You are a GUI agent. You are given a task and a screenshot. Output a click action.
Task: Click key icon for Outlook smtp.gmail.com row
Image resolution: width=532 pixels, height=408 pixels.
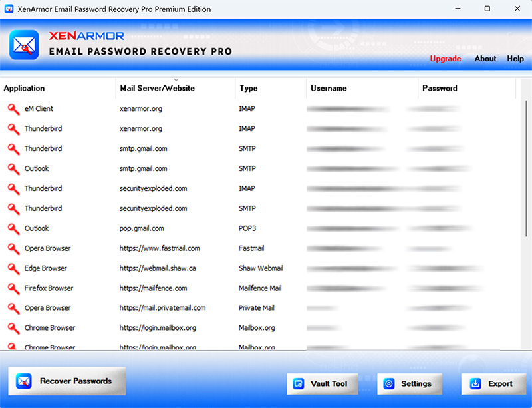pos(13,169)
